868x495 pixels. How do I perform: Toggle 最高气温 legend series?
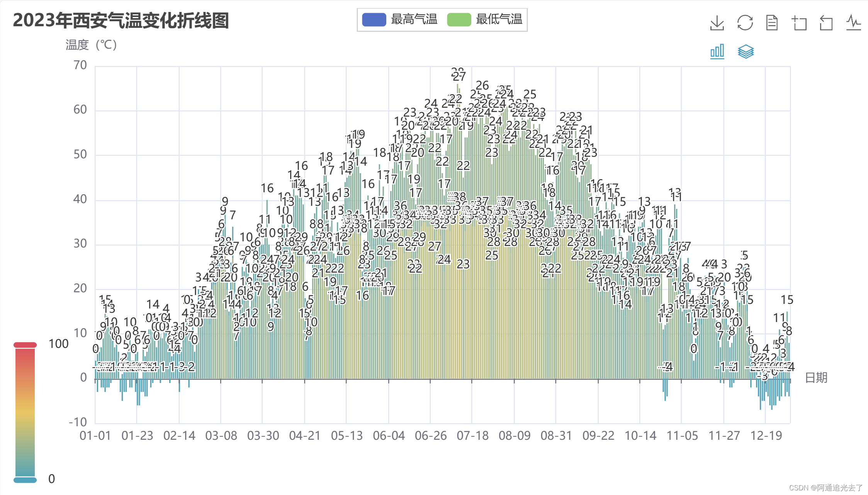pyautogui.click(x=400, y=19)
